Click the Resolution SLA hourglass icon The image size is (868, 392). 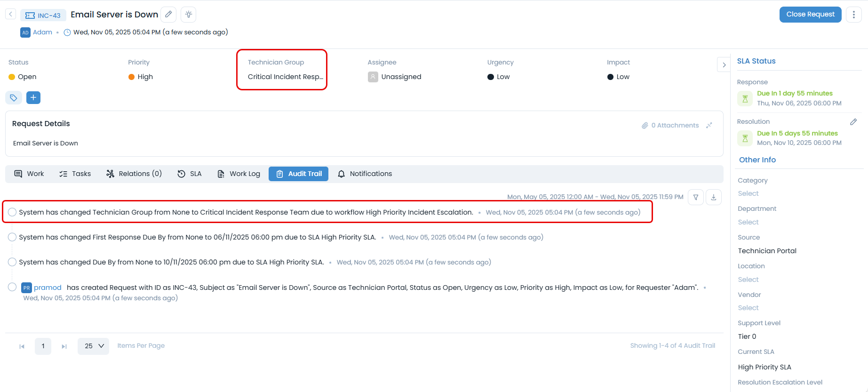pyautogui.click(x=745, y=138)
